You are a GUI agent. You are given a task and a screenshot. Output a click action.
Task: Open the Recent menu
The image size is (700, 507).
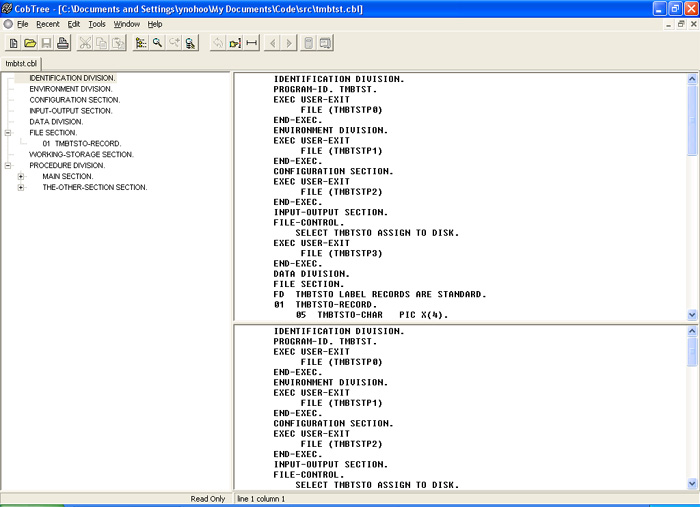pyautogui.click(x=48, y=24)
